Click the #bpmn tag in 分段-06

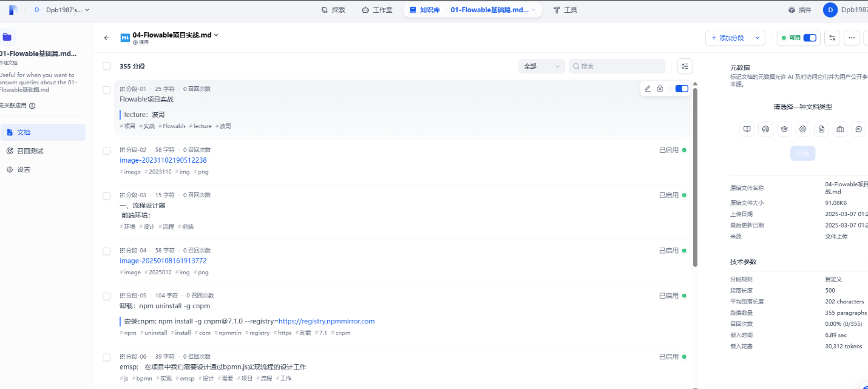pyautogui.click(x=142, y=378)
